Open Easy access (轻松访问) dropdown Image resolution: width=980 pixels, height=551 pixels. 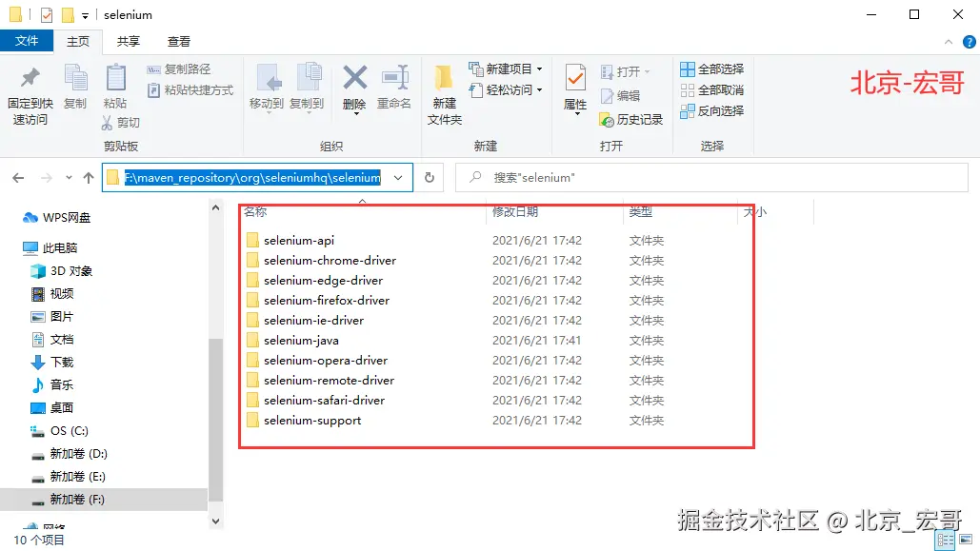pyautogui.click(x=507, y=90)
